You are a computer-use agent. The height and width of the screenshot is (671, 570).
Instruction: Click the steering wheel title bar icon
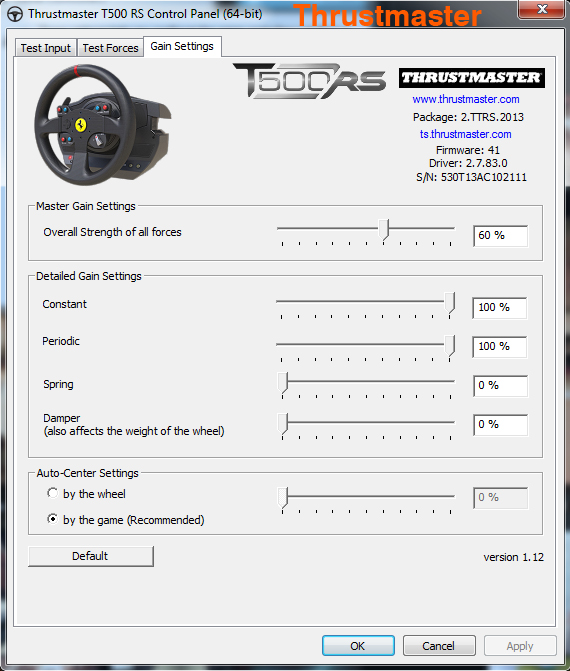15,14
